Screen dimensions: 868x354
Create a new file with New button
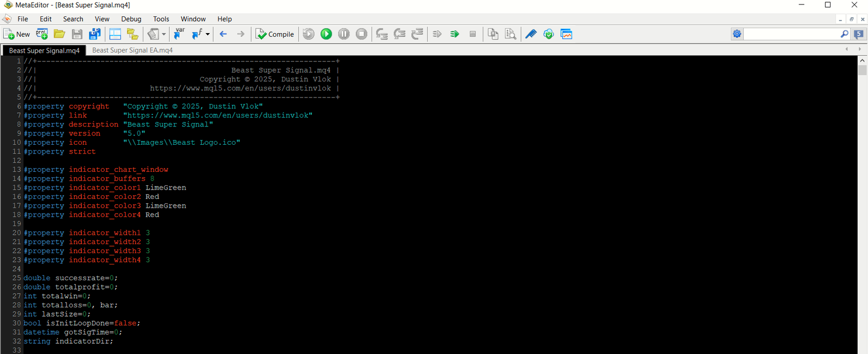tap(16, 34)
